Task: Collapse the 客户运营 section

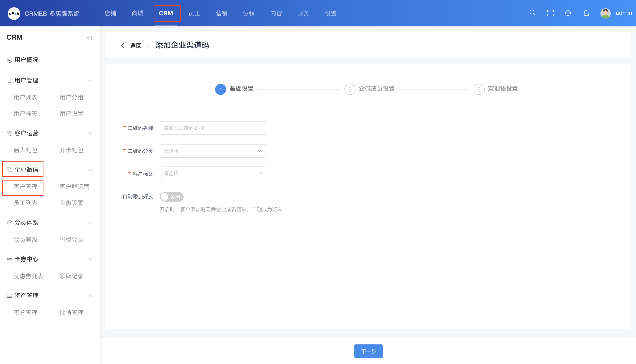Action: click(90, 133)
